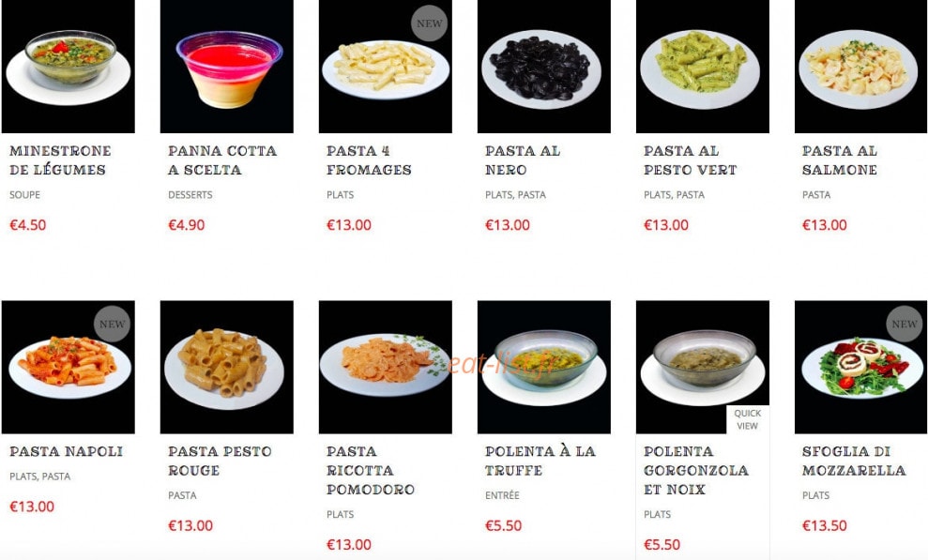Open Quick View for Polenta Gorgonzola
This screenshot has height=560, width=928.
coord(748,419)
